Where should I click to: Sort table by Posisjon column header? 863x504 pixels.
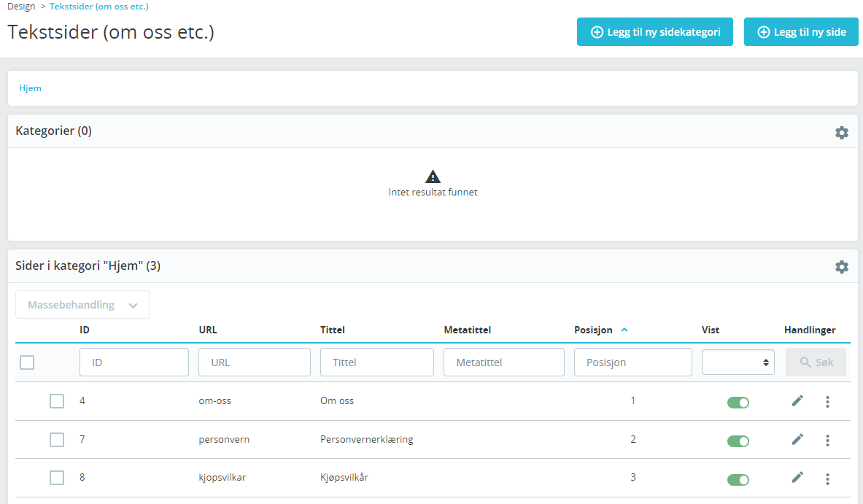[x=593, y=330]
